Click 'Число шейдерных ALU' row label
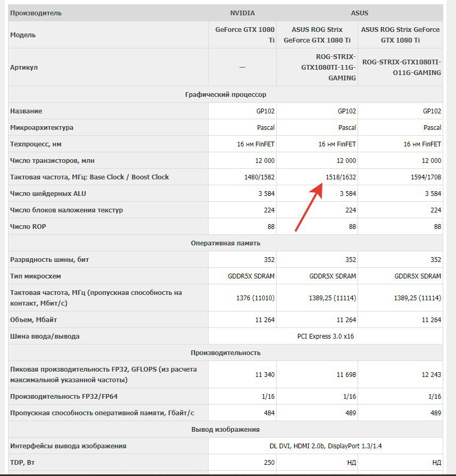The width and height of the screenshot is (456, 476). [48, 194]
